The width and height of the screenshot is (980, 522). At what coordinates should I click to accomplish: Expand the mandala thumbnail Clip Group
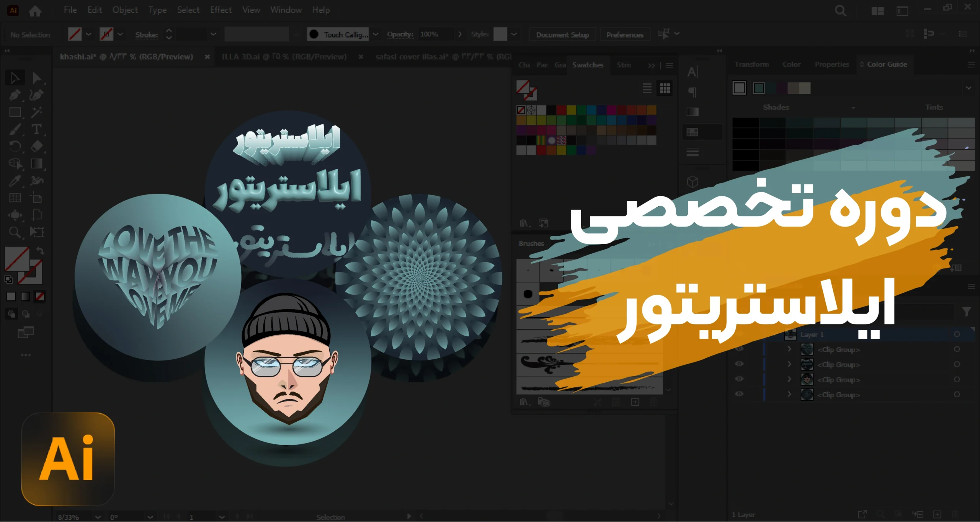tap(789, 394)
